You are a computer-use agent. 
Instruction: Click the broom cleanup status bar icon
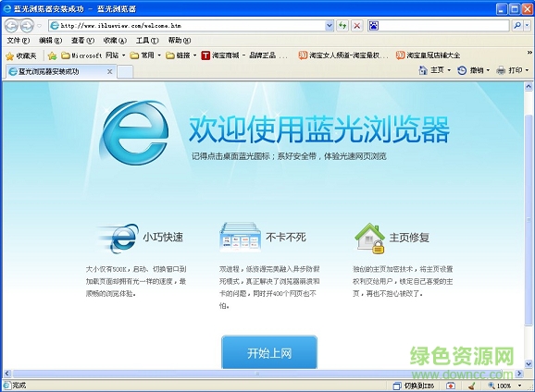(x=472, y=386)
